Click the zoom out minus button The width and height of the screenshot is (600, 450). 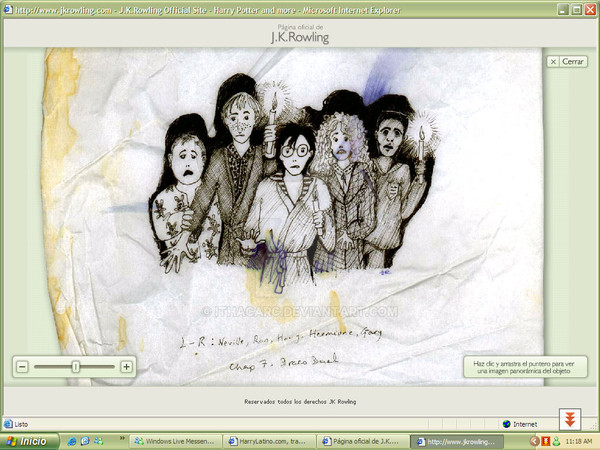(22, 367)
